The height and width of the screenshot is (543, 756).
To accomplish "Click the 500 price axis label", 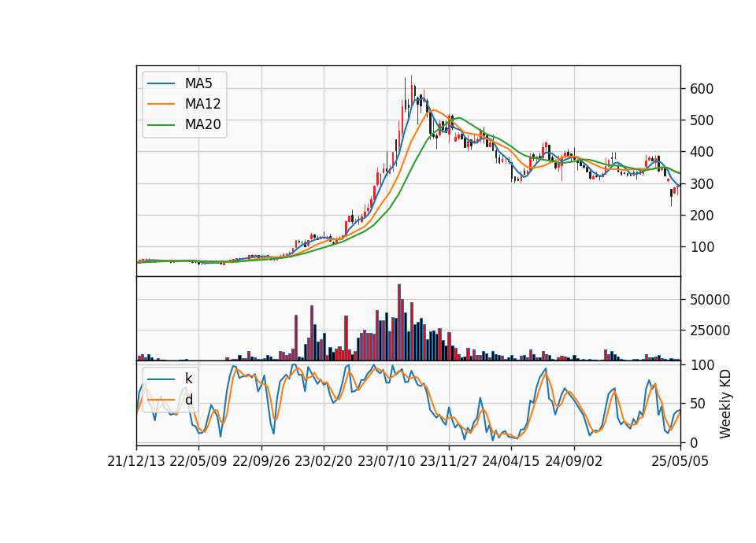I will tap(702, 120).
